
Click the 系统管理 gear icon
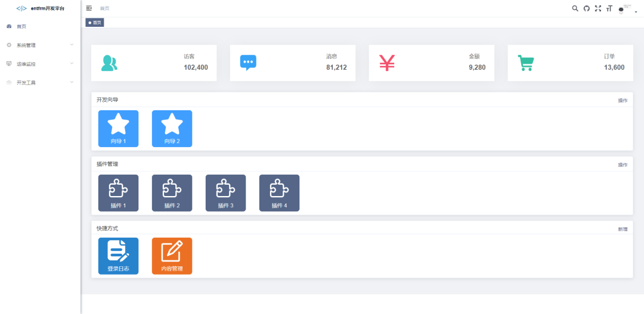click(x=9, y=45)
